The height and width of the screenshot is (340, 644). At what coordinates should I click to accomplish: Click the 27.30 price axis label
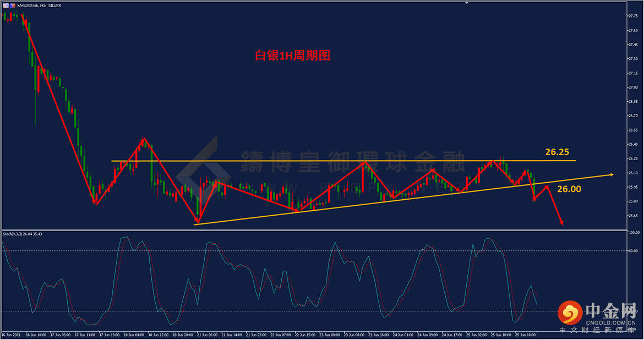point(633,59)
